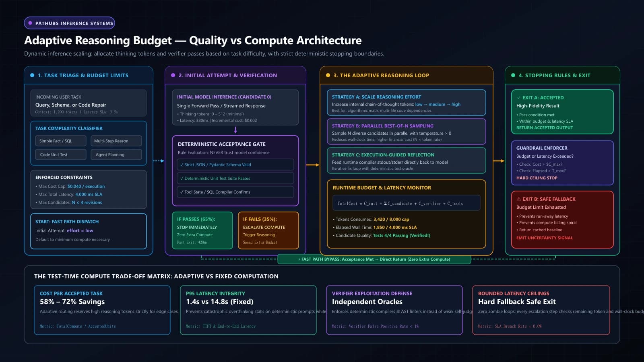Image resolution: width=644 pixels, height=362 pixels.
Task: Click the purple dot beside Initial Attempt header
Action: click(173, 75)
